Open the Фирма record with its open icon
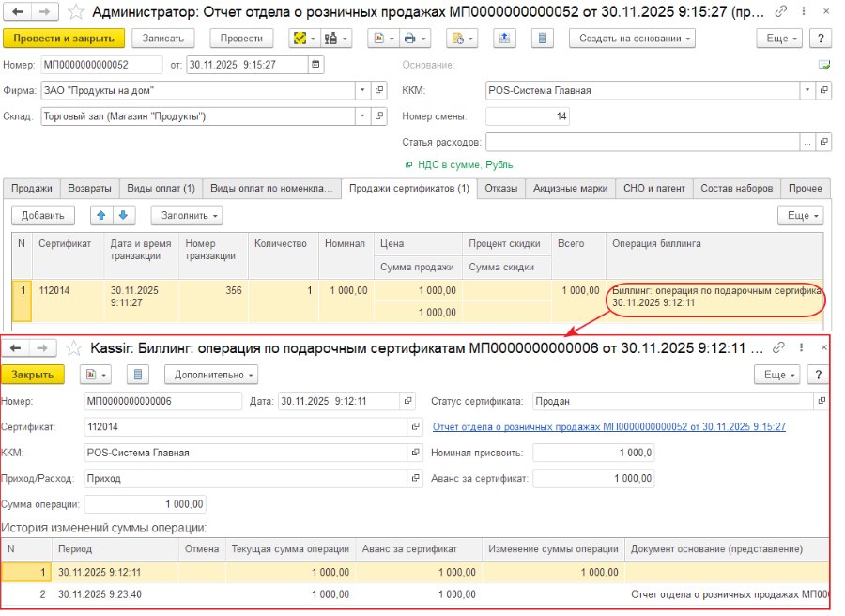The height and width of the screenshot is (616, 845). tap(379, 90)
